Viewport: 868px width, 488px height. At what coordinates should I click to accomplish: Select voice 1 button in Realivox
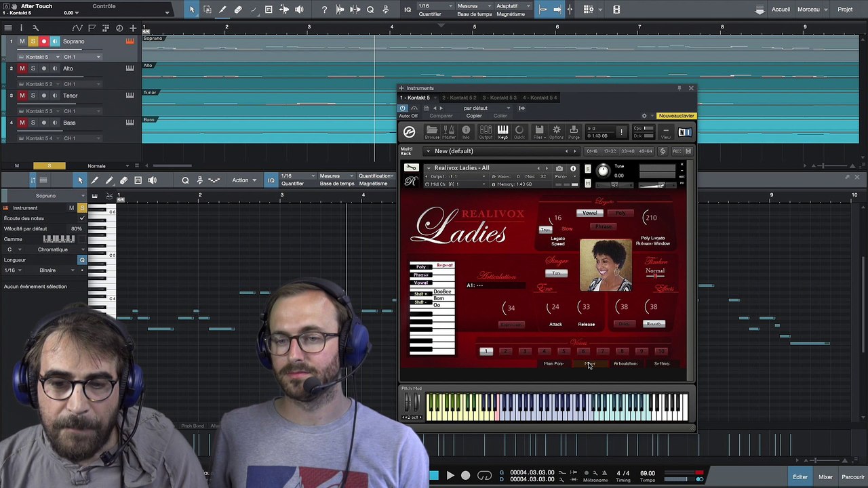(x=486, y=351)
